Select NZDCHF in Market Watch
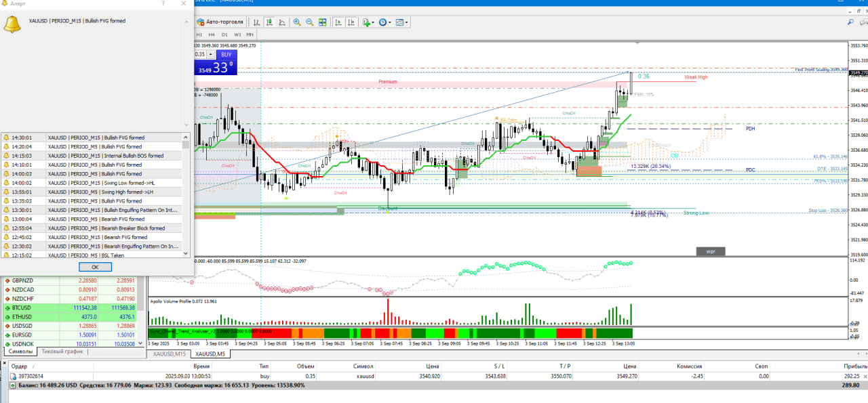 (x=72, y=299)
